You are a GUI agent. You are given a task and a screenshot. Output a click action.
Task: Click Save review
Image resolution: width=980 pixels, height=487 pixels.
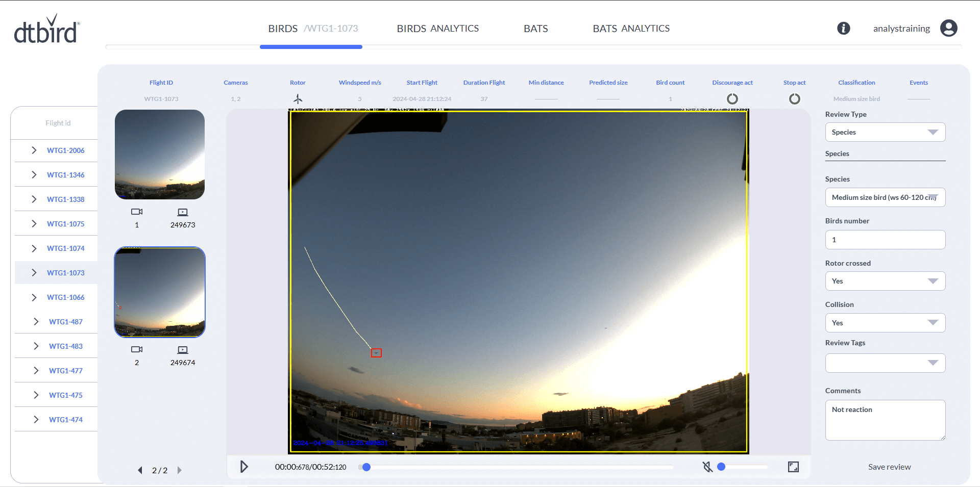pos(889,467)
